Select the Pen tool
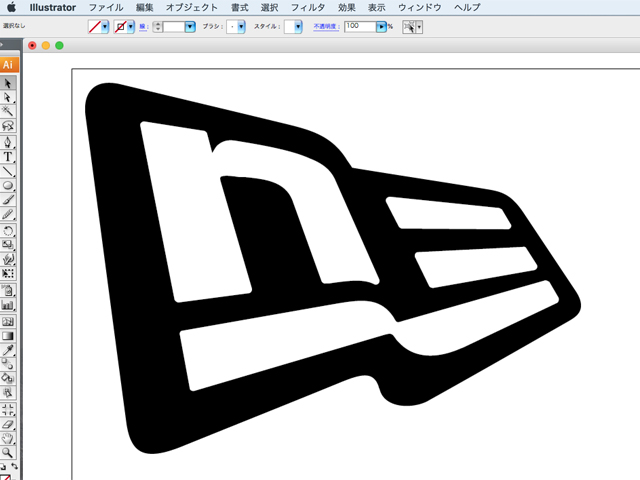 click(8, 142)
